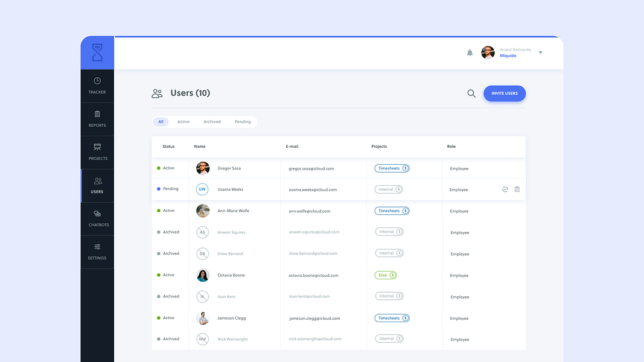Viewport: 644px width, 362px height.
Task: Open Gregor Sosa's Timesheets project badge
Action: [x=392, y=168]
